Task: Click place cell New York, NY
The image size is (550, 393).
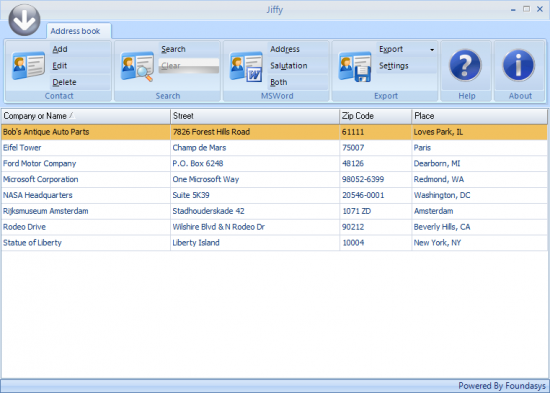Action: click(479, 242)
